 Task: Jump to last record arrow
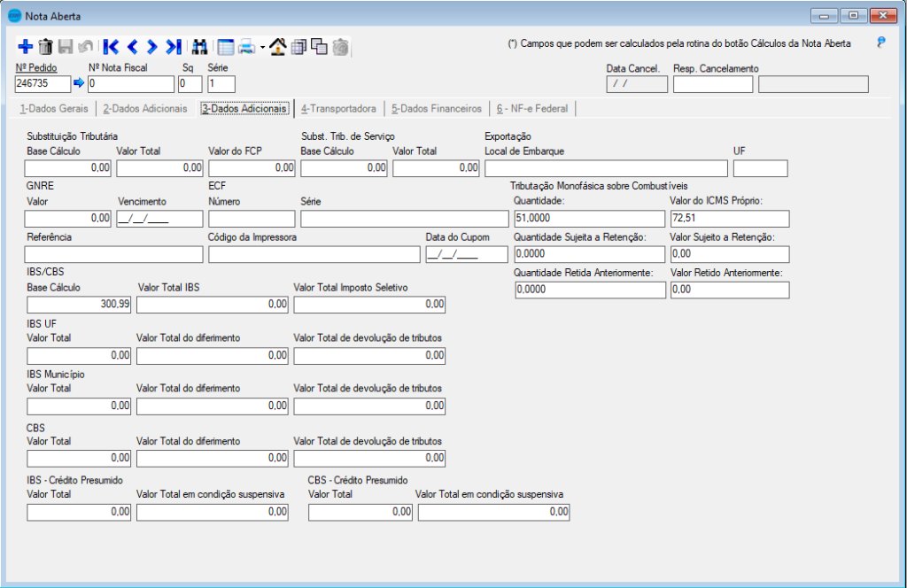coord(174,47)
